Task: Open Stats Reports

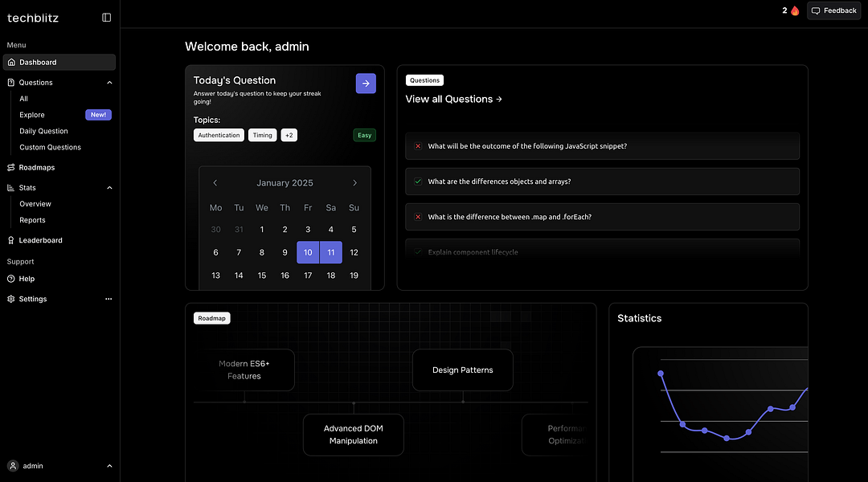Action: coord(33,220)
